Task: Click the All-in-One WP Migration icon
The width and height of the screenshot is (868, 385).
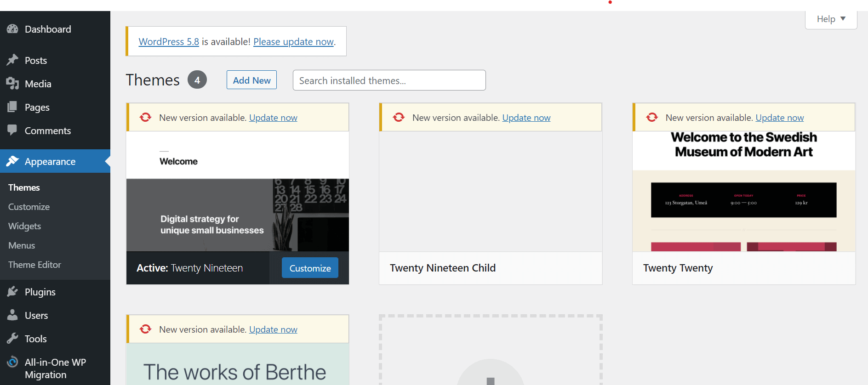Action: click(x=12, y=362)
